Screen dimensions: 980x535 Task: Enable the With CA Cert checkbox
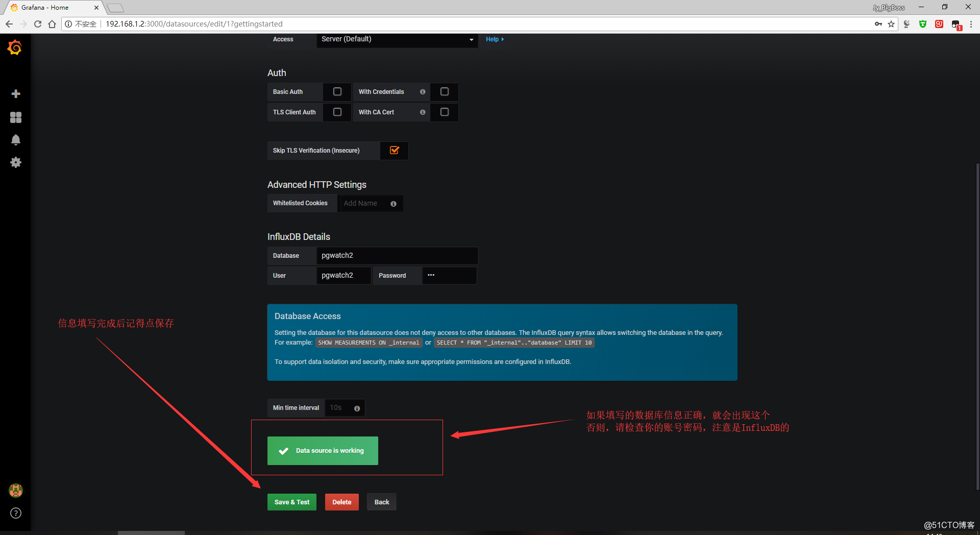point(445,112)
